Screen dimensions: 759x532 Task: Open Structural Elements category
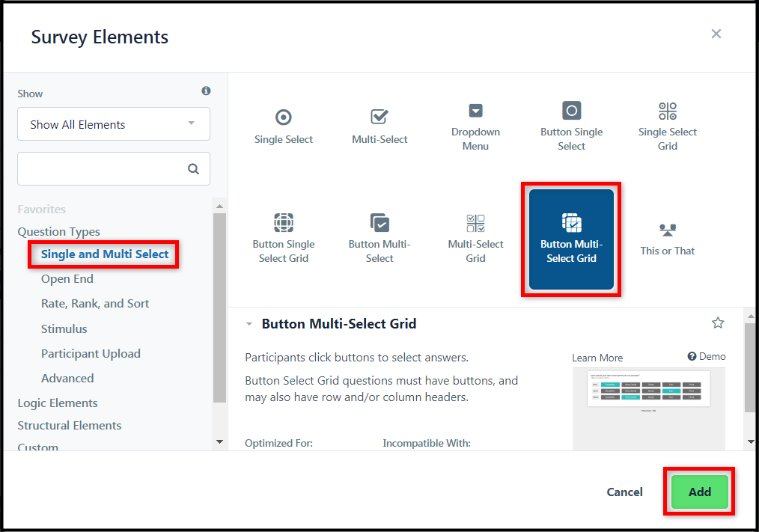pos(69,425)
